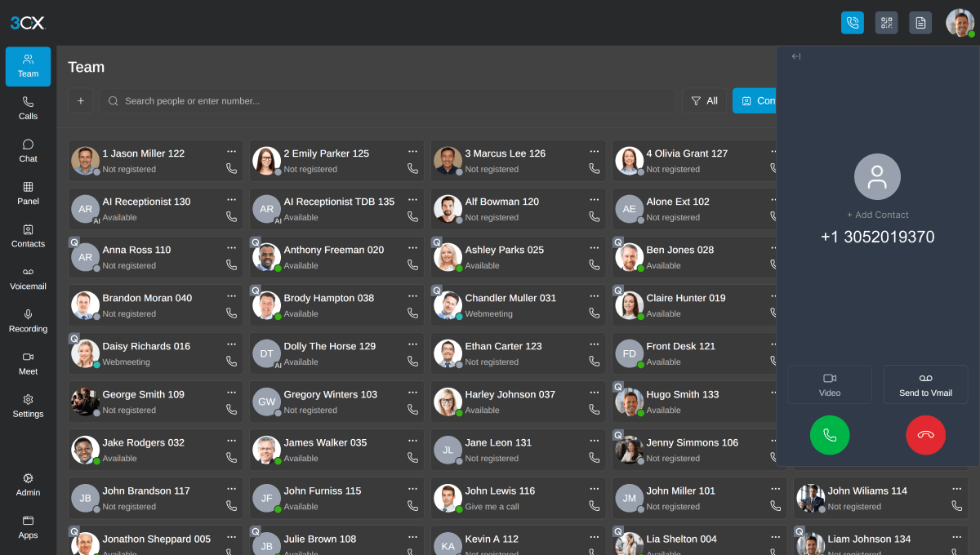Open Panel in sidebar
The width and height of the screenshot is (980, 555).
click(28, 193)
